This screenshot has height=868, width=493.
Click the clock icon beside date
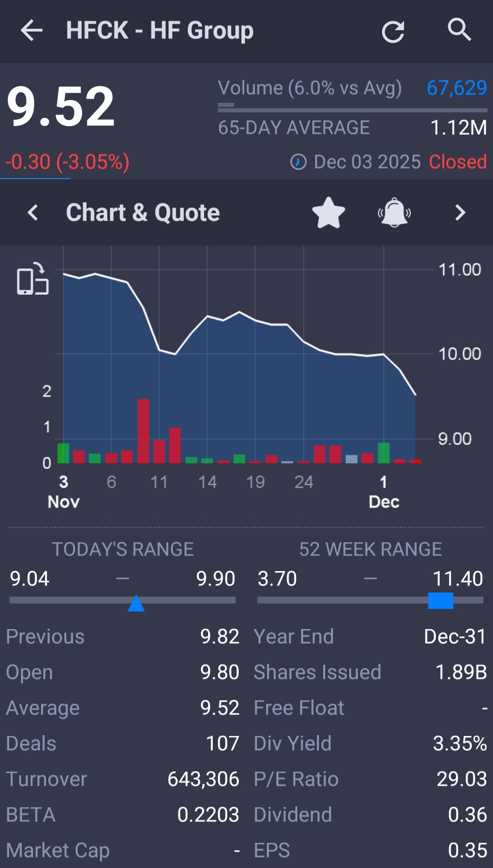[x=299, y=162]
